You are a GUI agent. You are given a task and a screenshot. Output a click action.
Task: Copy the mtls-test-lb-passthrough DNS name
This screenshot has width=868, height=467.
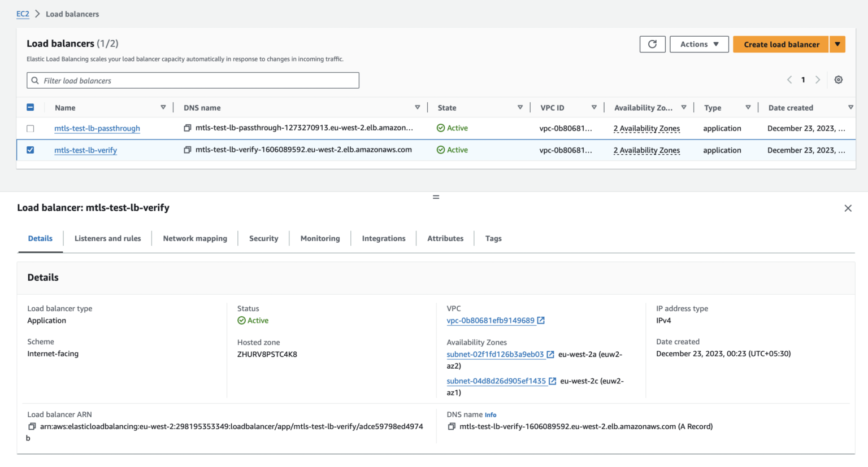(x=186, y=128)
